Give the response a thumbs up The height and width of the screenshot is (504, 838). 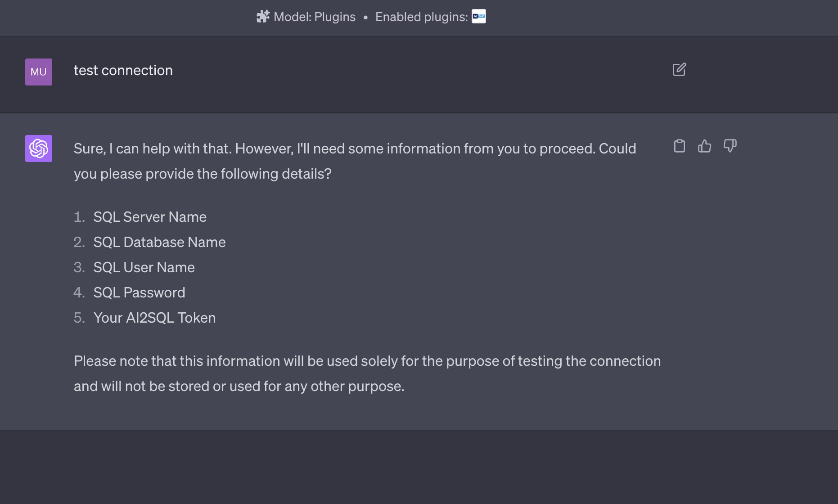pos(705,146)
